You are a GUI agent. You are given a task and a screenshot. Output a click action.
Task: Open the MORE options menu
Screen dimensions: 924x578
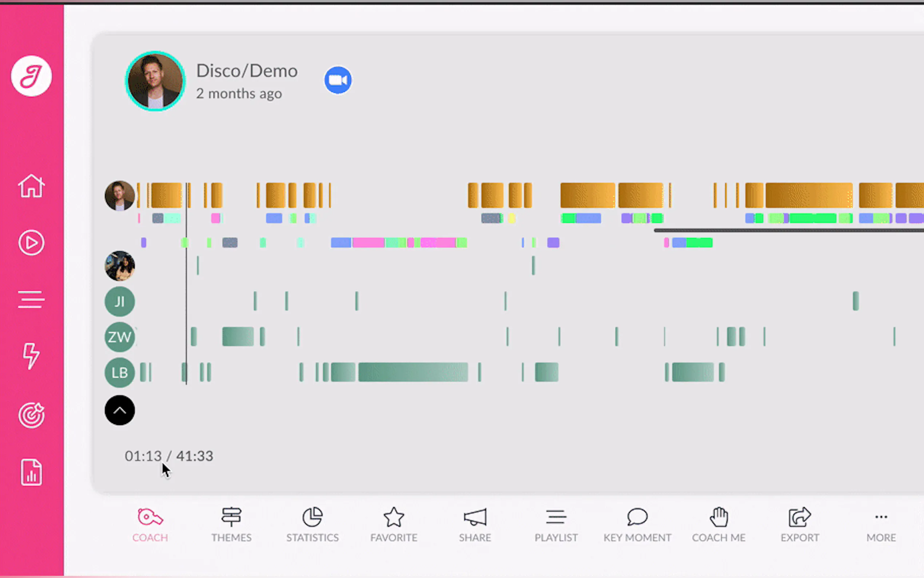pyautogui.click(x=881, y=525)
